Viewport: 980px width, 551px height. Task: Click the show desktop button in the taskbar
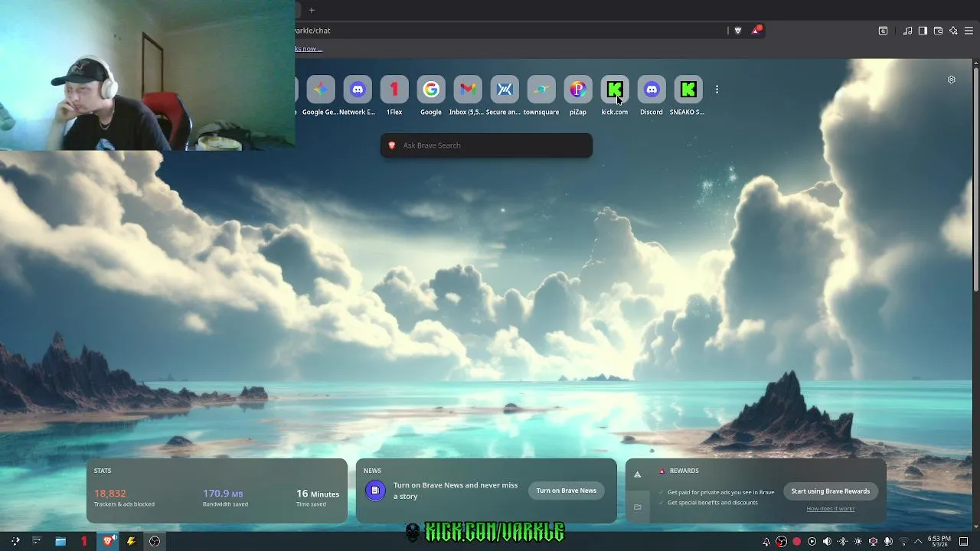964,542
